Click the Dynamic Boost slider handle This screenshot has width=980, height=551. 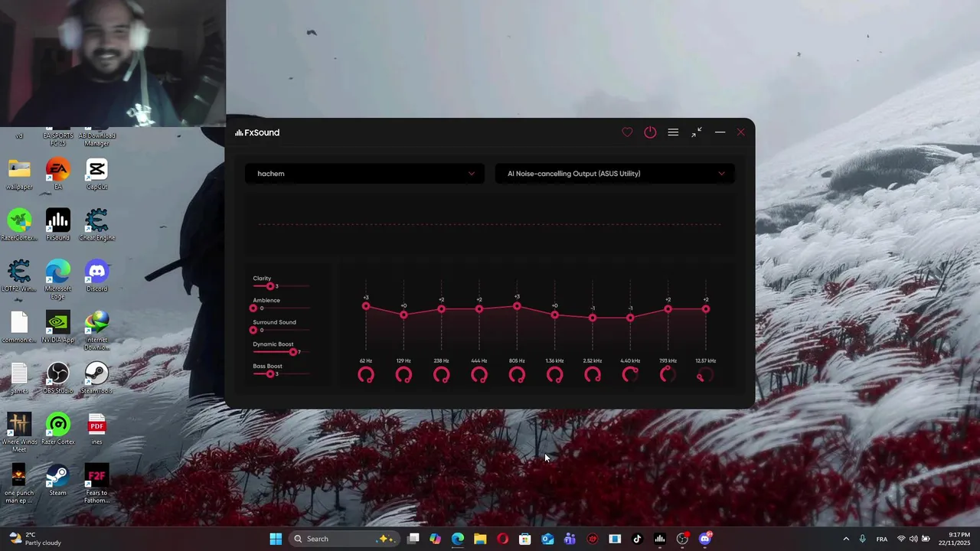click(x=292, y=352)
